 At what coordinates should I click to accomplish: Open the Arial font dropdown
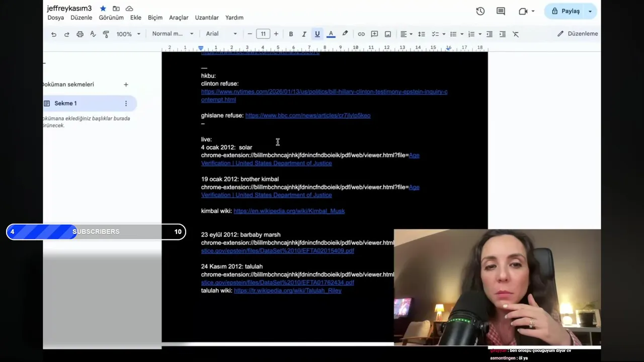pos(221,34)
